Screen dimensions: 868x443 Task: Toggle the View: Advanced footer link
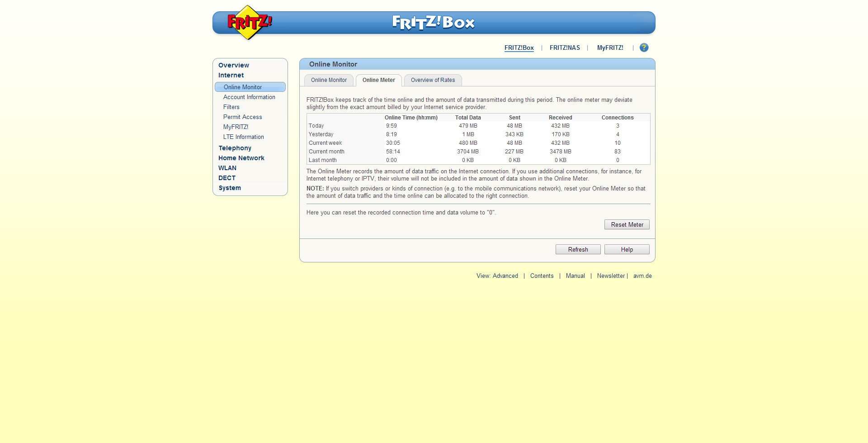(x=497, y=276)
